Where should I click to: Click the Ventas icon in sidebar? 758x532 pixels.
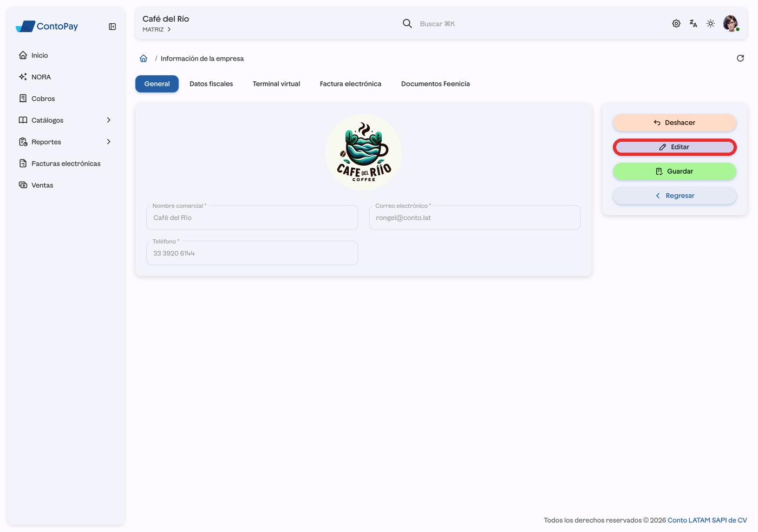pyautogui.click(x=23, y=185)
